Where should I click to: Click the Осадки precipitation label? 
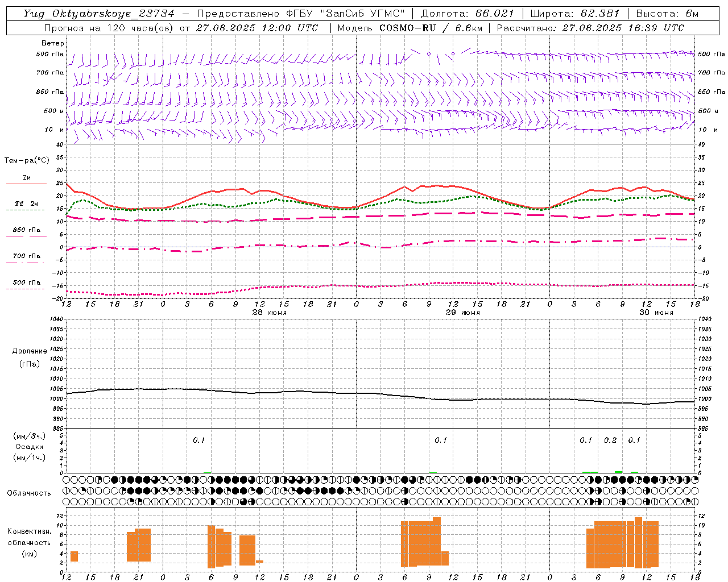(30, 447)
